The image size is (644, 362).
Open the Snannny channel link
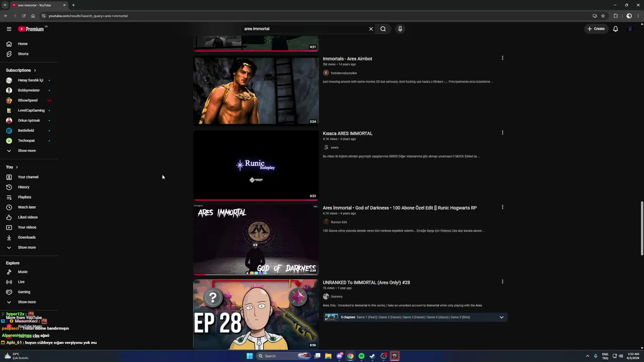pyautogui.click(x=337, y=297)
